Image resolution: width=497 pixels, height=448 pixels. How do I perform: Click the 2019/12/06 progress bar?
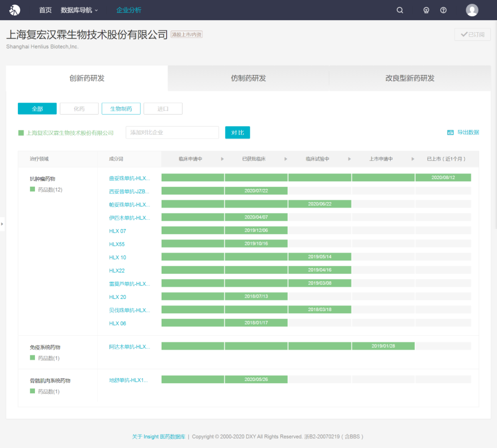pos(256,230)
